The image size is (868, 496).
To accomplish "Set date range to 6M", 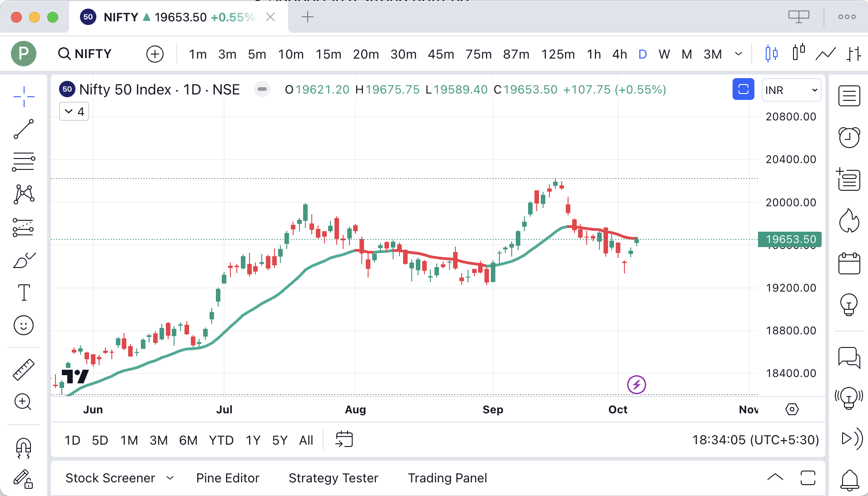I will point(188,440).
